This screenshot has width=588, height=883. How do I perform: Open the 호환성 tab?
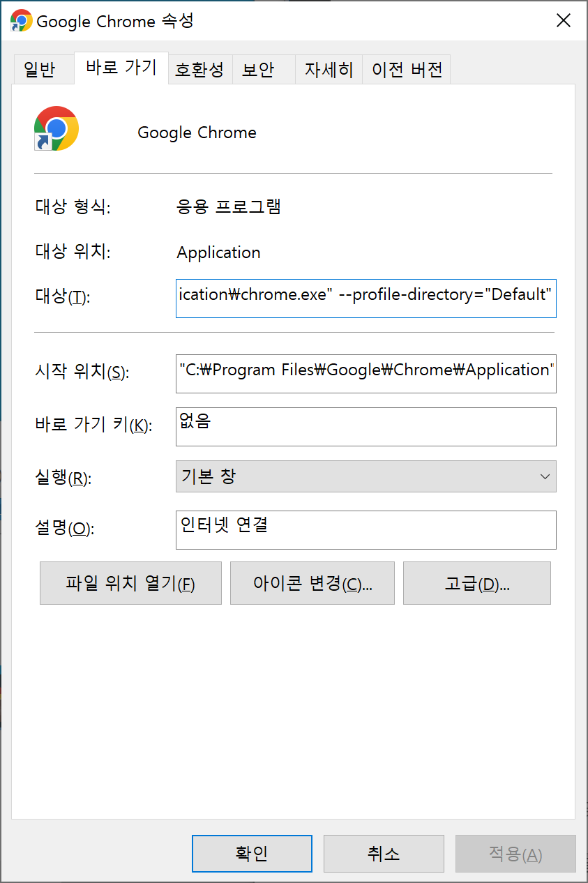point(200,70)
